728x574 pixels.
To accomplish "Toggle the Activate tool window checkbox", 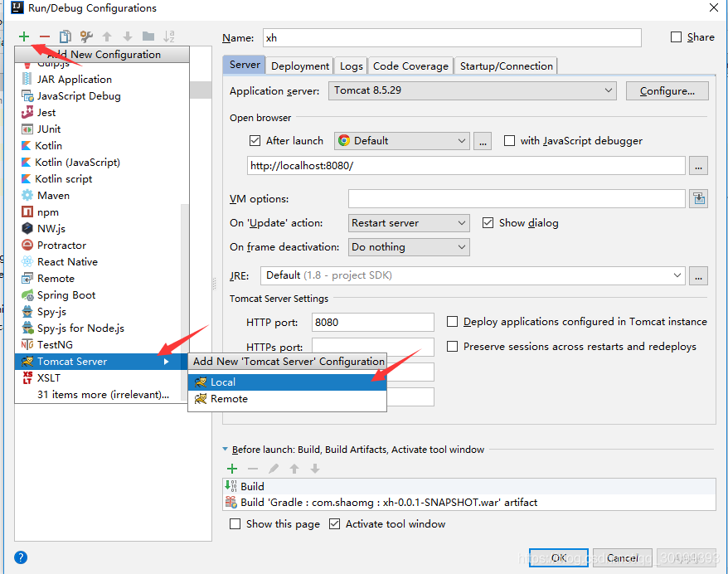I will [x=334, y=524].
